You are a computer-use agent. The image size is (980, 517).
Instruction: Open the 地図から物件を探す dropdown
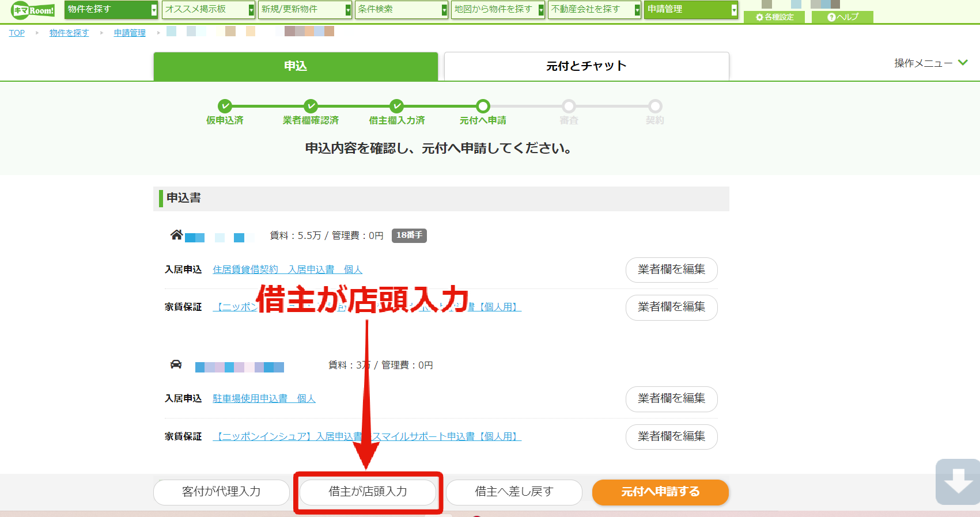tap(498, 10)
